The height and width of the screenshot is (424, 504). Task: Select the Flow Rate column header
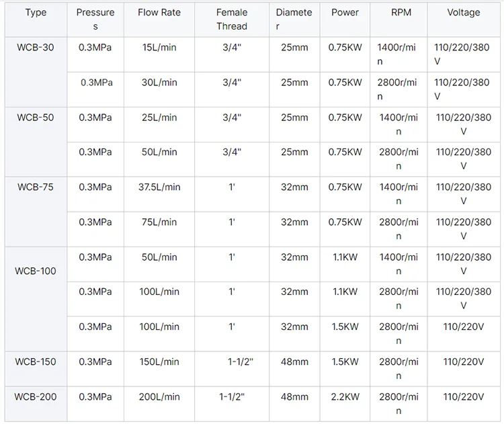coord(159,19)
